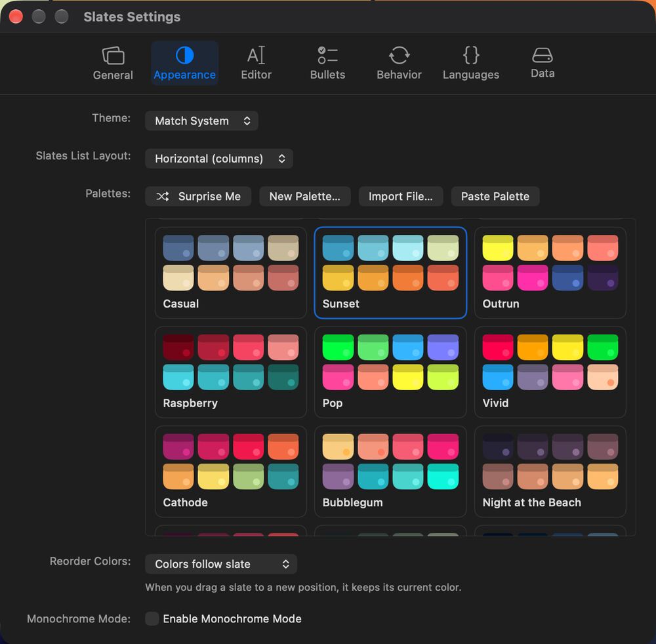
Task: Click the New Palette... button
Action: pyautogui.click(x=305, y=196)
